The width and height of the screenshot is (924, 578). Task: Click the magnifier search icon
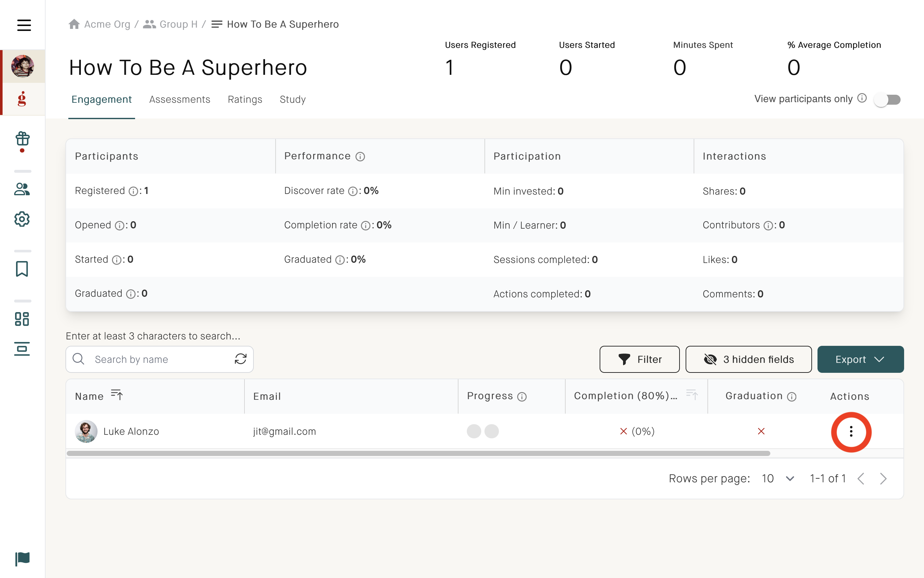click(78, 359)
